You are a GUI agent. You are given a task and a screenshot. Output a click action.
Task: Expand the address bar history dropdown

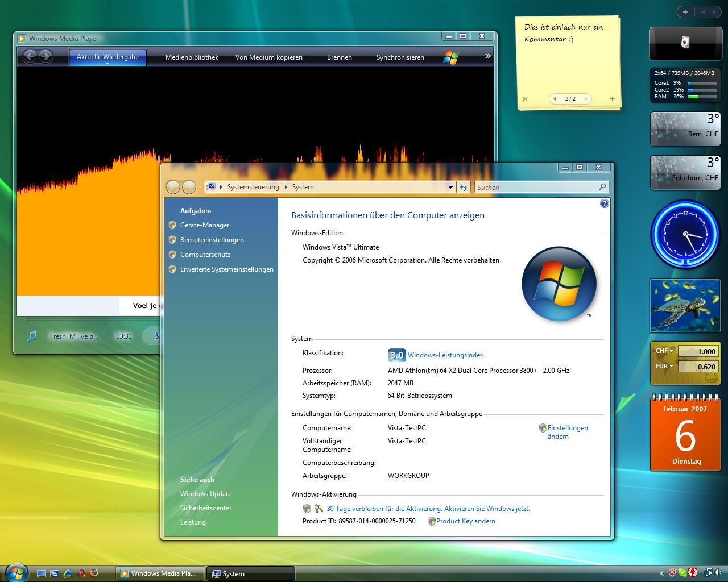[450, 187]
